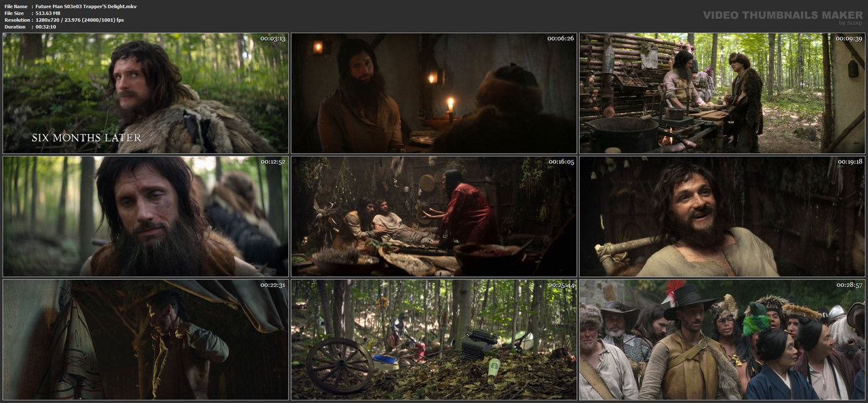The width and height of the screenshot is (868, 403).
Task: Select the thumbnail at 00:12:52
Action: (x=146, y=217)
